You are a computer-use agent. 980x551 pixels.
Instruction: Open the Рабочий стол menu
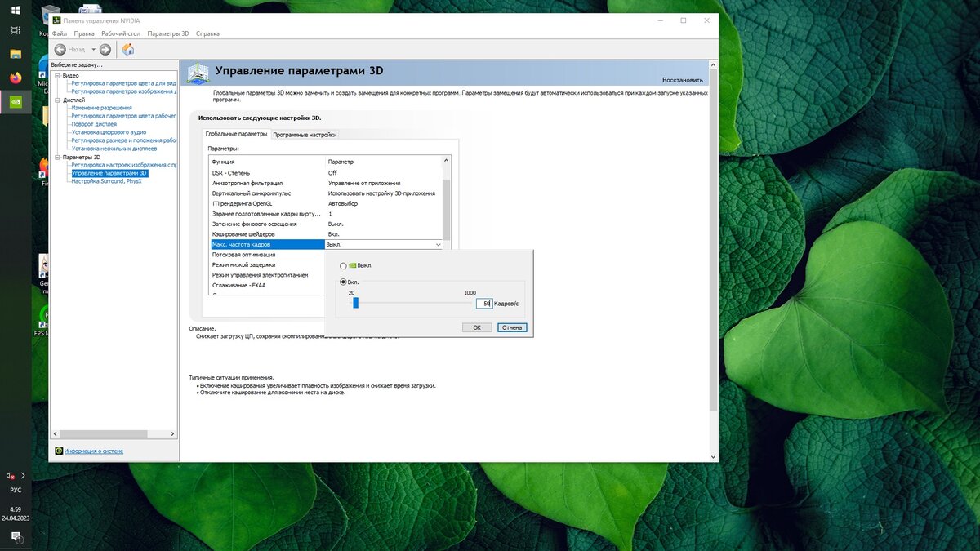pyautogui.click(x=121, y=33)
